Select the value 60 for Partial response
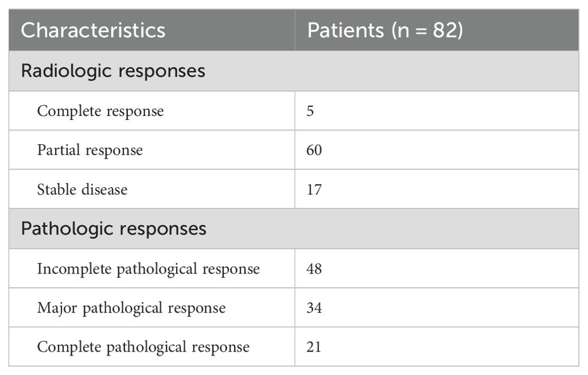This screenshot has width=588, height=375. coord(314,150)
